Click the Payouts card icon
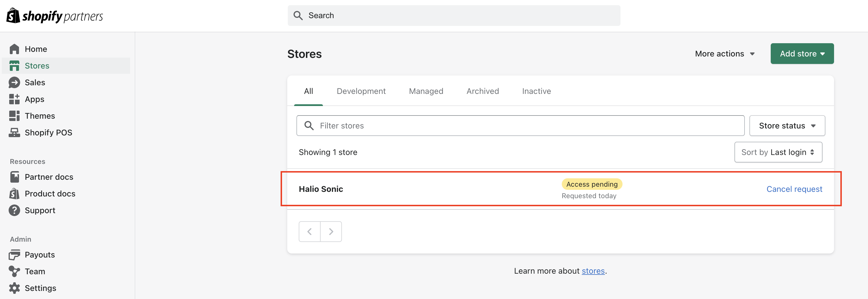The width and height of the screenshot is (868, 299). tap(14, 255)
